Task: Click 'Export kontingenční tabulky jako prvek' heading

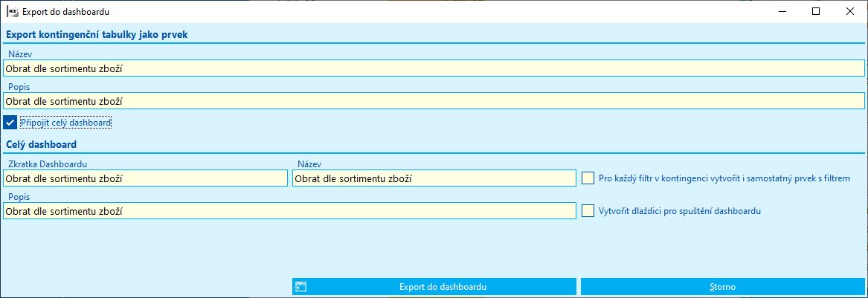Action: pyautogui.click(x=97, y=33)
